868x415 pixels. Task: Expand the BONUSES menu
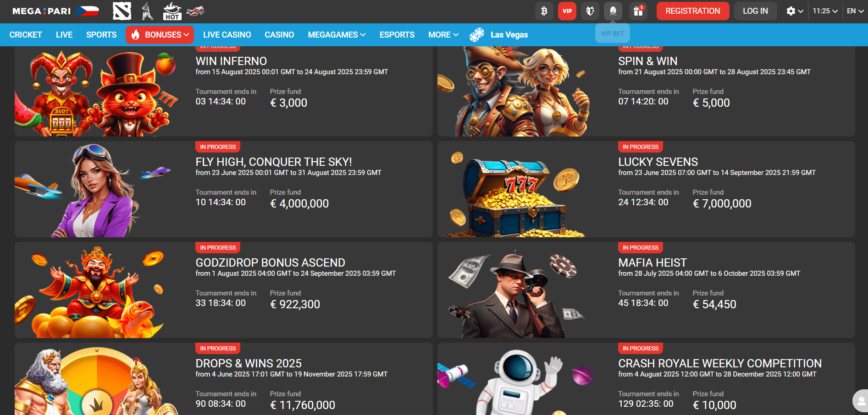coord(160,35)
